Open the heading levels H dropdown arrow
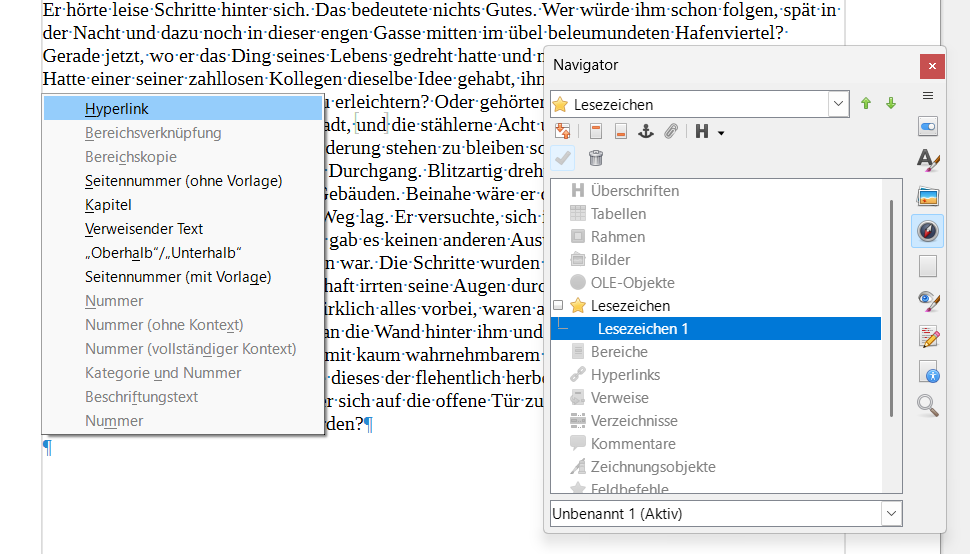Screen dimensions: 970x554 coord(721,132)
